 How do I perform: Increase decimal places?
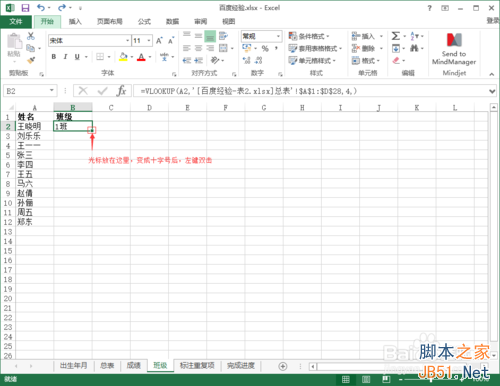[246, 60]
